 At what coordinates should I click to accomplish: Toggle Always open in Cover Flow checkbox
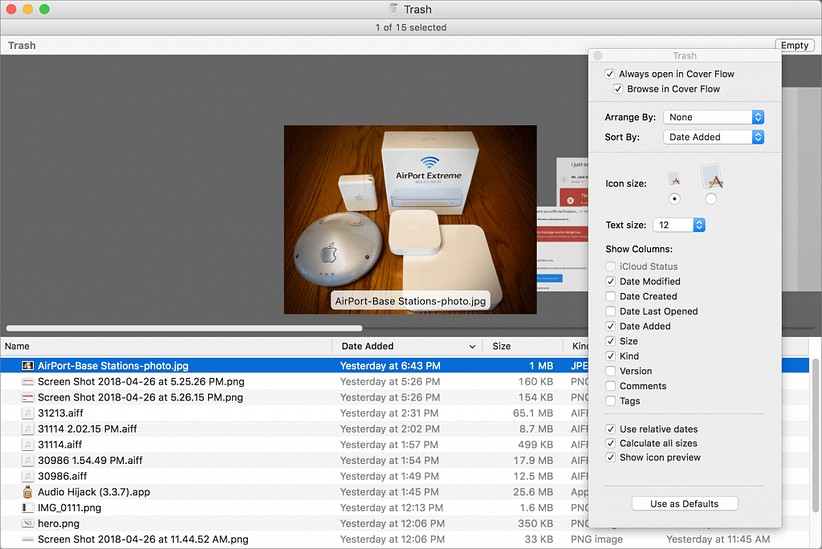610,74
